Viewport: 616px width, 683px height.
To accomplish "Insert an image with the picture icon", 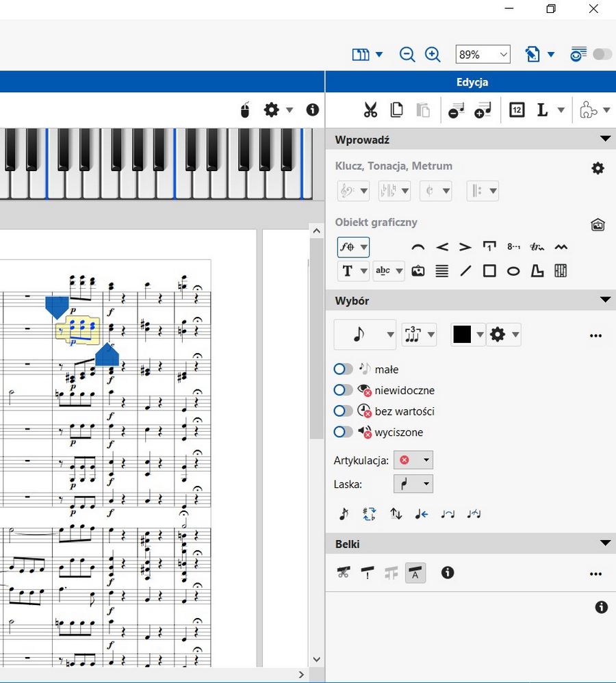I will point(418,271).
